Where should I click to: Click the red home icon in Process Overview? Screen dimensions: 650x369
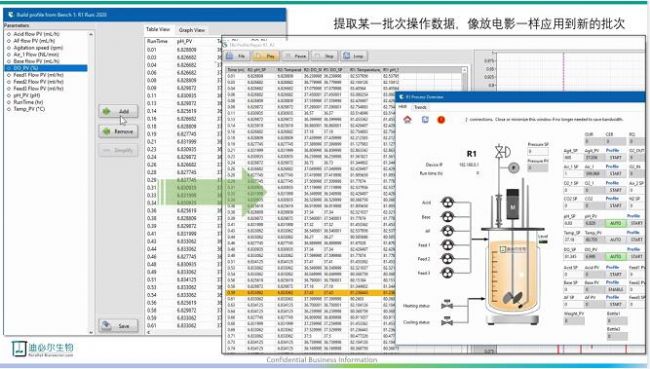coord(407,120)
